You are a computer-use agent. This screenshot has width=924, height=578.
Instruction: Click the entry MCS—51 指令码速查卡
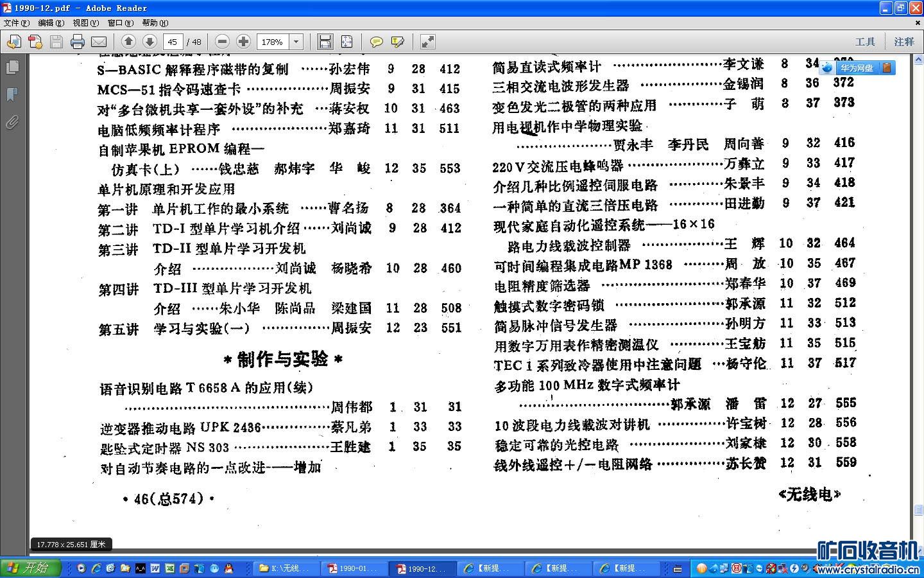pyautogui.click(x=169, y=89)
